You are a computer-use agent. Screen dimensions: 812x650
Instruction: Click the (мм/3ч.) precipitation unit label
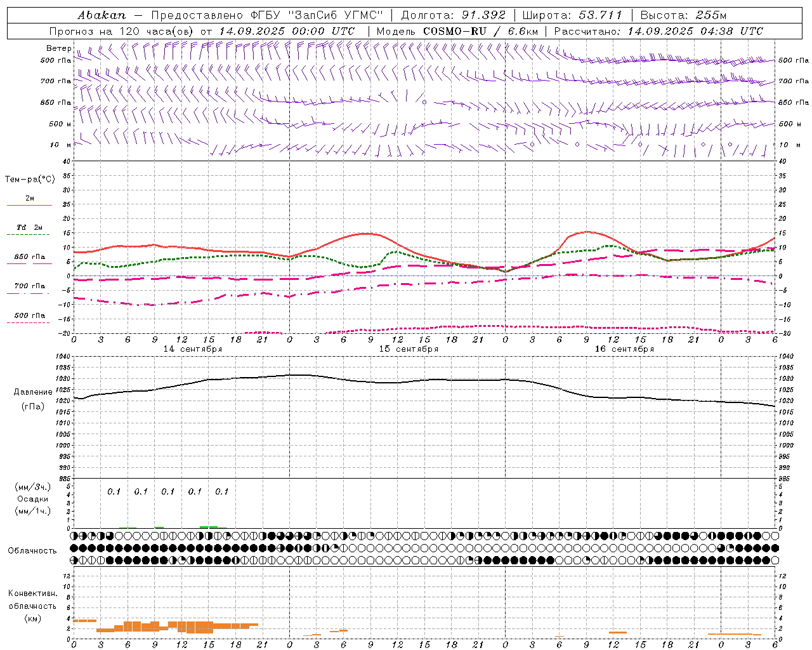33,487
